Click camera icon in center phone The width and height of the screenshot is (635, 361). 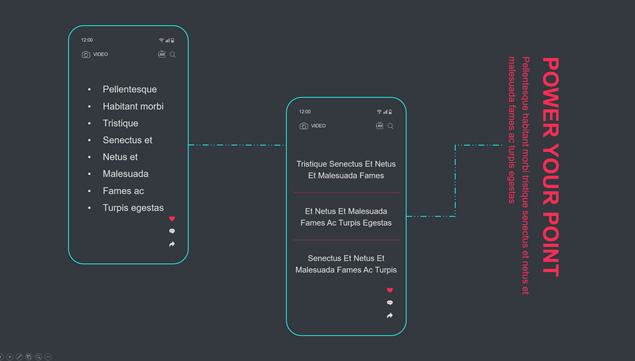pyautogui.click(x=303, y=126)
